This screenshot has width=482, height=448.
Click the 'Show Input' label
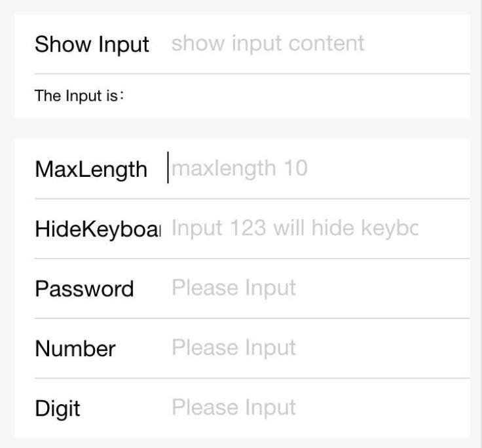pos(92,45)
